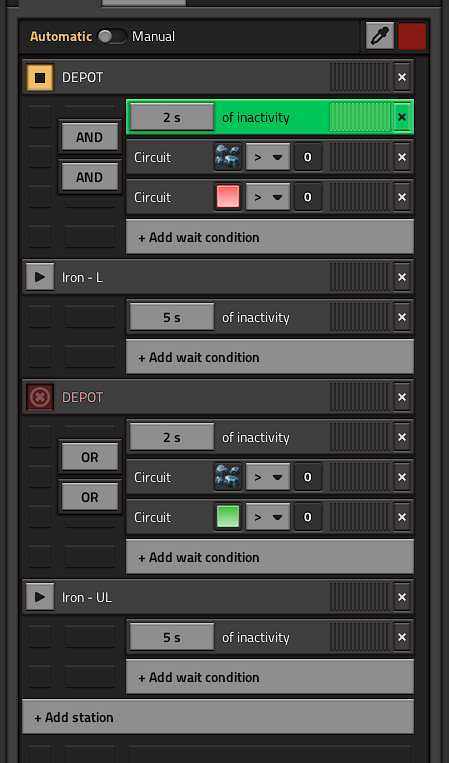
Task: Open comparator dropdown for green signal condition
Action: pyautogui.click(x=268, y=517)
